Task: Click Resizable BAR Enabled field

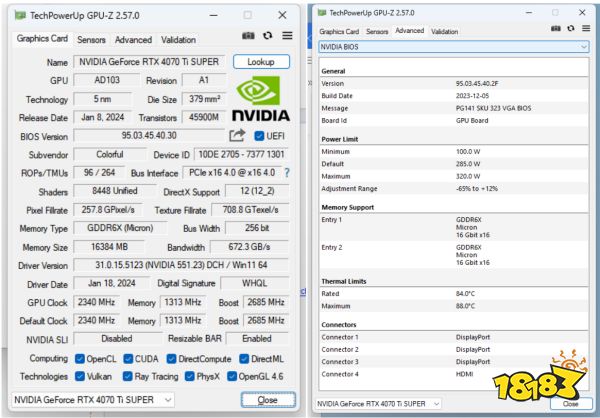Action: coord(257,339)
